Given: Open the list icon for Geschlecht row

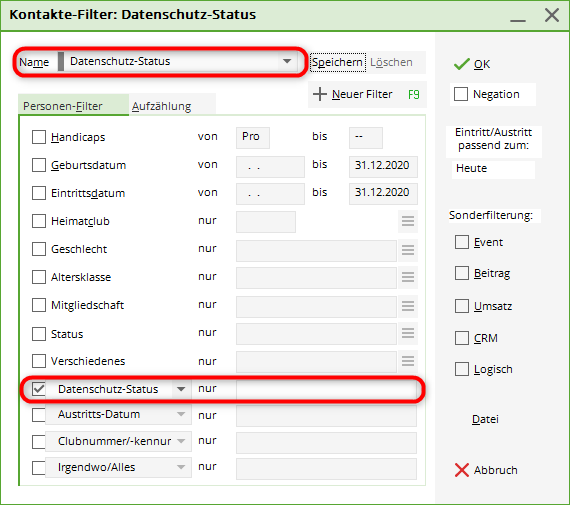Looking at the screenshot, I should tap(408, 250).
